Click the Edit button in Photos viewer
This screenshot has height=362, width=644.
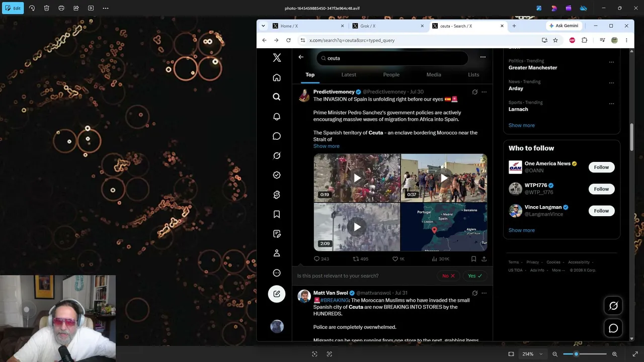[x=13, y=8]
